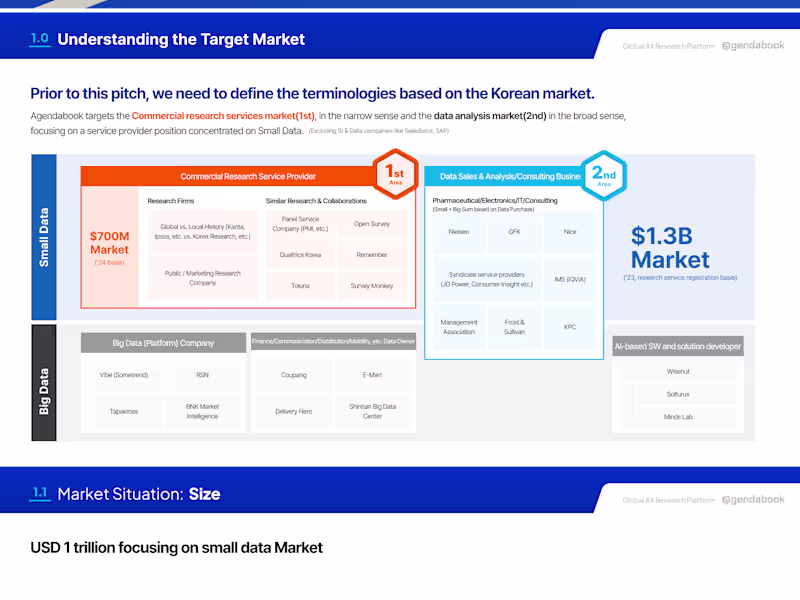
Task: Click 'Data Sales & Analysis/Consulting' blue header
Action: 510,177
